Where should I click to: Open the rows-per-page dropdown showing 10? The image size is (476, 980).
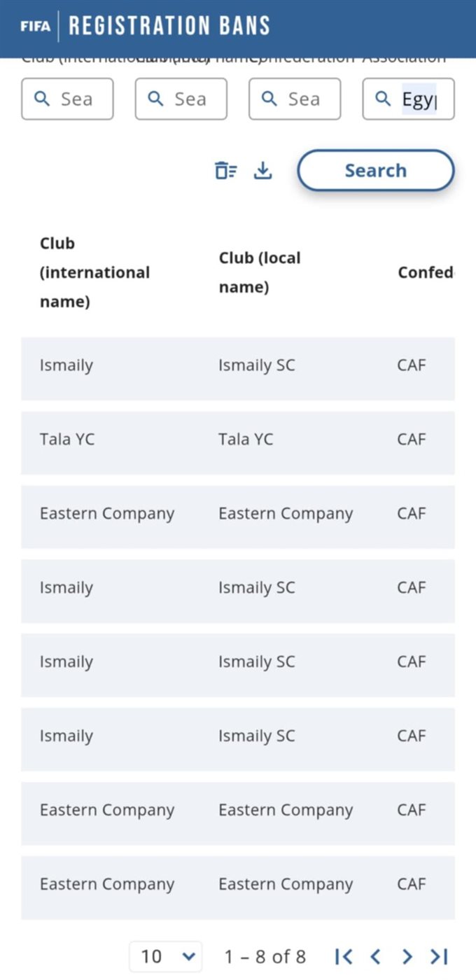tap(166, 956)
